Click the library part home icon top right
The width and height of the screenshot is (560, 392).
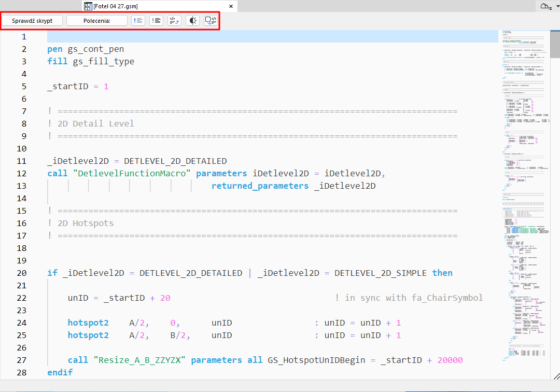tap(545, 6)
